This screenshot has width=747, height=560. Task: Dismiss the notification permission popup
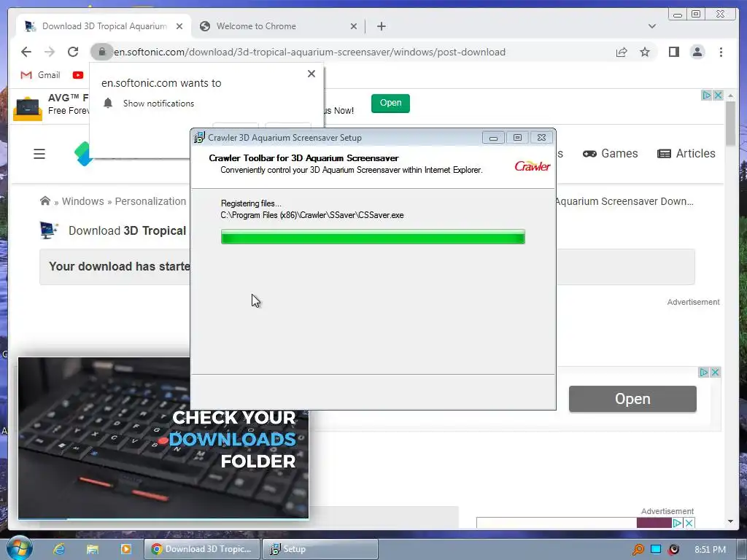311,74
